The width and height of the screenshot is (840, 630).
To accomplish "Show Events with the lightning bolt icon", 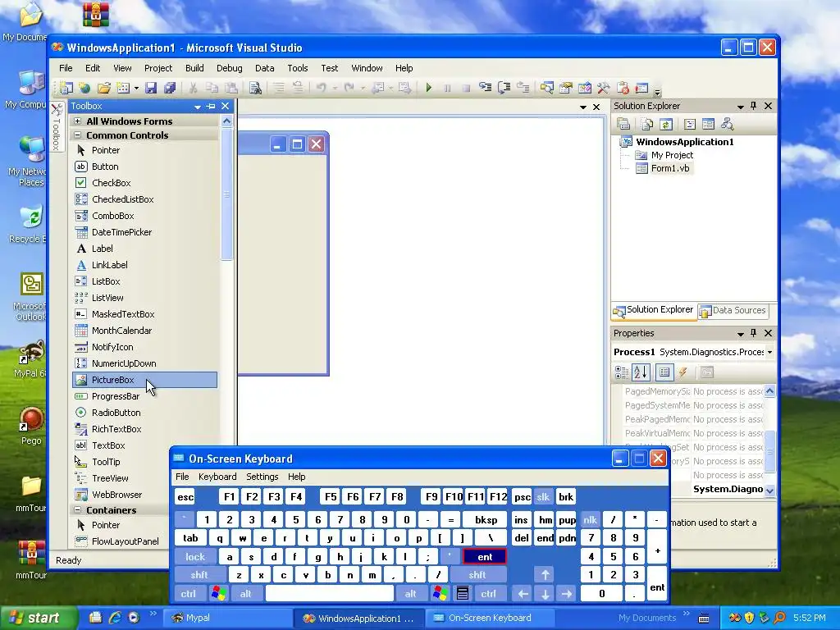I will point(682,372).
